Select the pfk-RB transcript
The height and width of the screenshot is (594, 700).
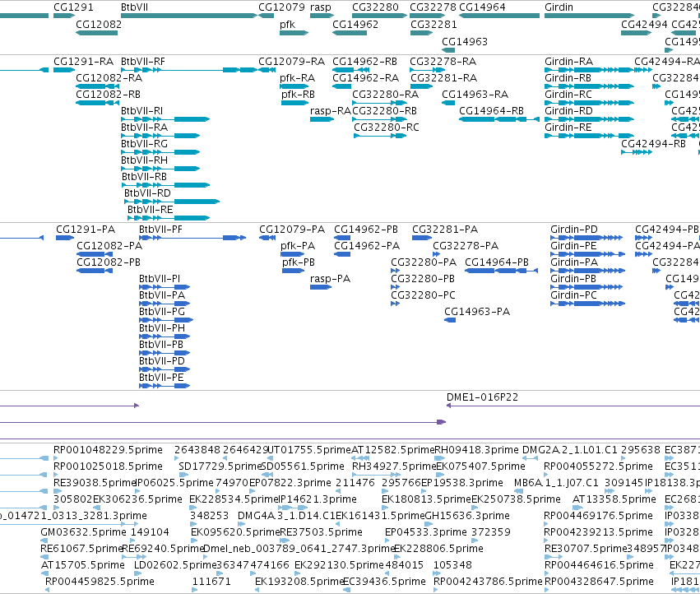[x=294, y=103]
